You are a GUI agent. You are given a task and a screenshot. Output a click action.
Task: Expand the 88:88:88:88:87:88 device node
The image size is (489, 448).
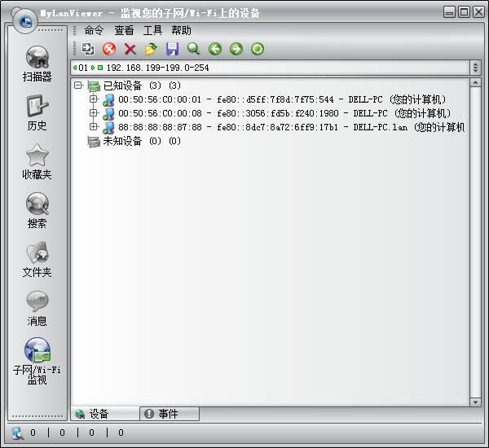94,127
